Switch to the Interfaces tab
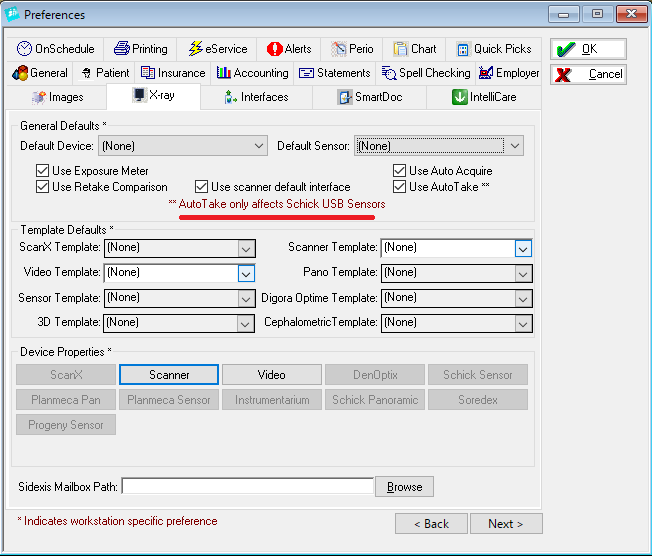652x556 pixels. pos(256,97)
